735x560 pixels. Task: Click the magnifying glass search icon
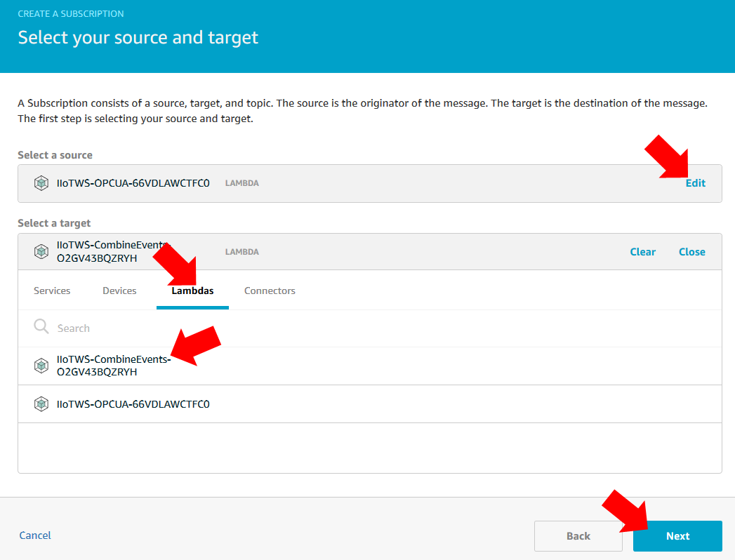tap(41, 327)
